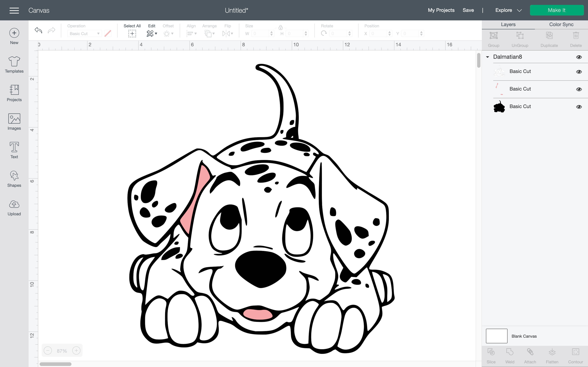
Task: Hide the Dalmatian8 group
Action: coord(579,57)
